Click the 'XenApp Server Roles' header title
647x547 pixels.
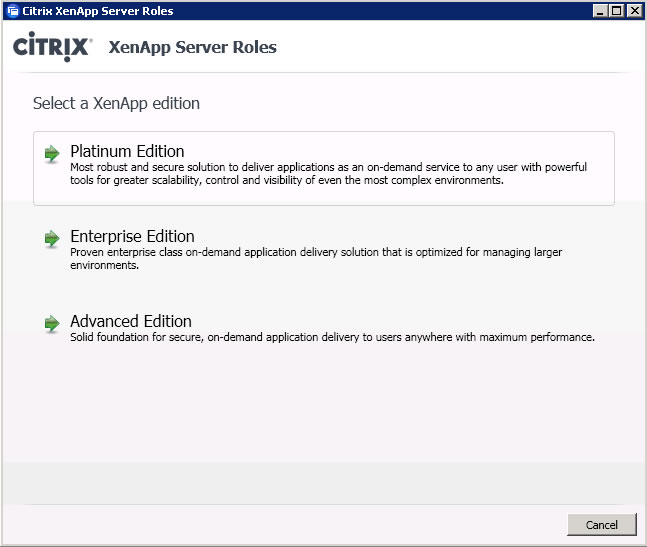(x=192, y=47)
